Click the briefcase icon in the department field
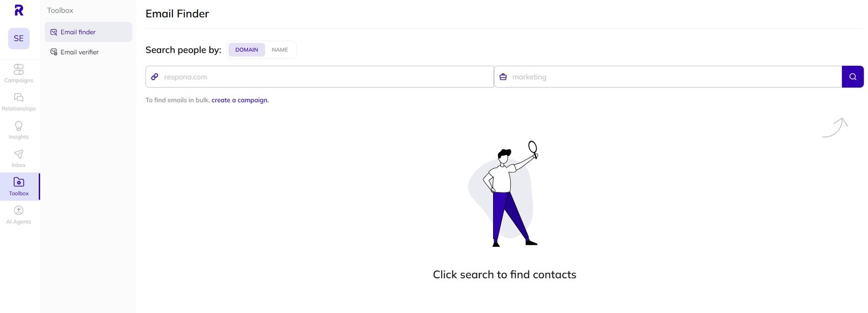This screenshot has width=868, height=313. coord(503,76)
